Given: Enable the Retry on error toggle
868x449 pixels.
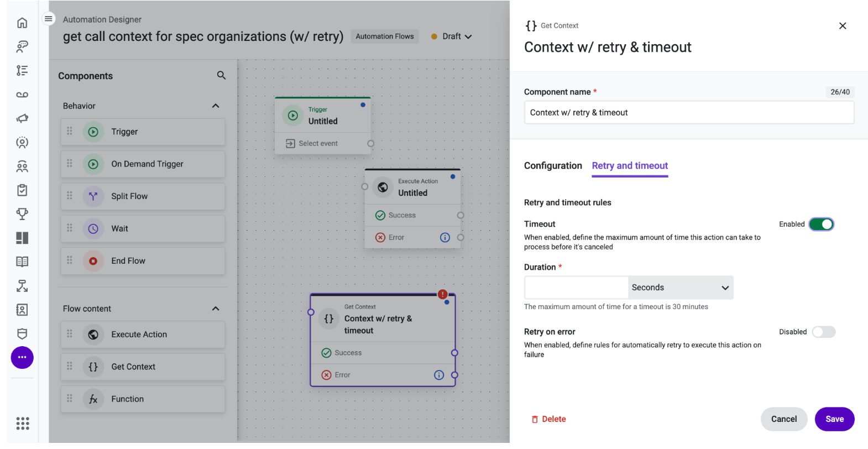Looking at the screenshot, I should (x=824, y=332).
